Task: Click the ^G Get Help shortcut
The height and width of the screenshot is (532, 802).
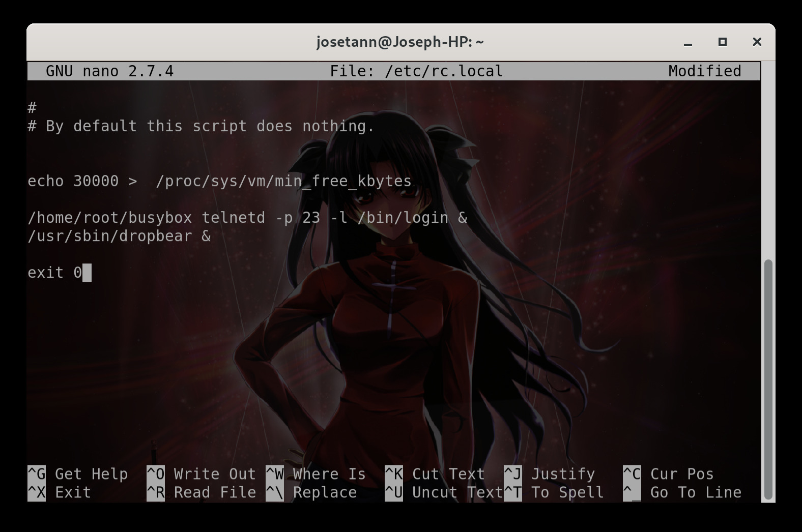Action: pyautogui.click(x=78, y=474)
